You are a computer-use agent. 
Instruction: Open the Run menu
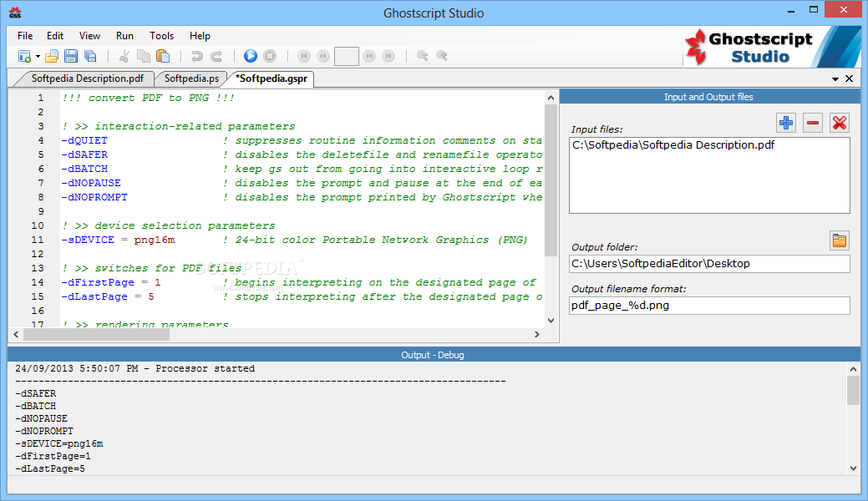[124, 35]
